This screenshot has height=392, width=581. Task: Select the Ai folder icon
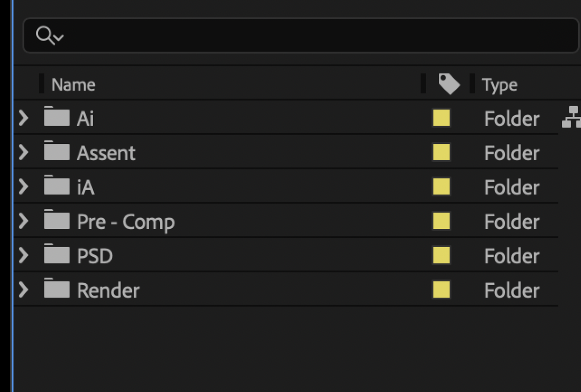(x=57, y=117)
